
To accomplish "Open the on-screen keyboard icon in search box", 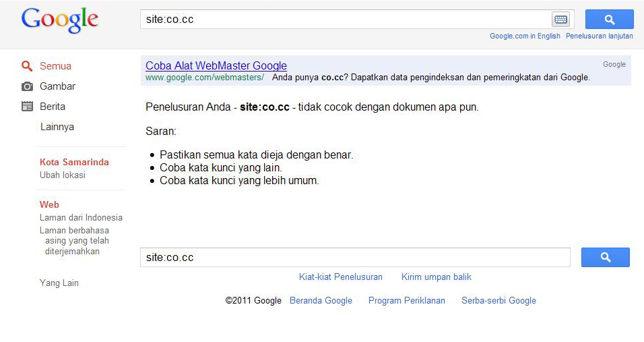I will tap(560, 20).
